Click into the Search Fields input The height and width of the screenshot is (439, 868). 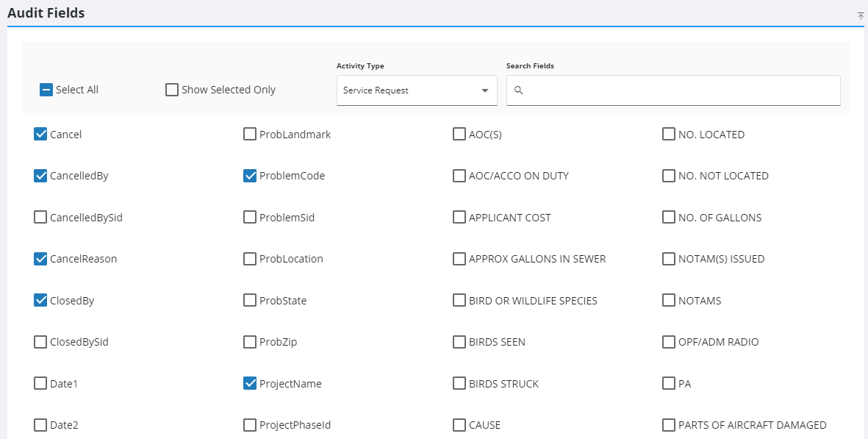point(680,90)
